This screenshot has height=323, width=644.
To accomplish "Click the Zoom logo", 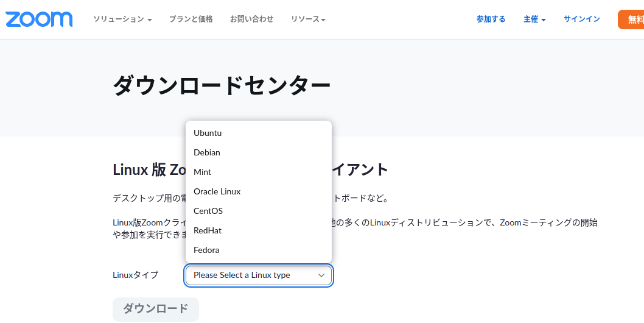I will (39, 20).
